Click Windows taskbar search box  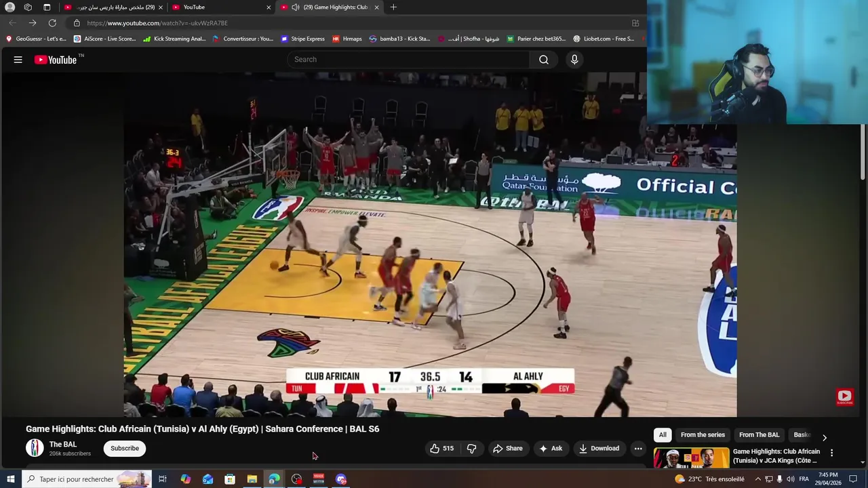pyautogui.click(x=86, y=479)
